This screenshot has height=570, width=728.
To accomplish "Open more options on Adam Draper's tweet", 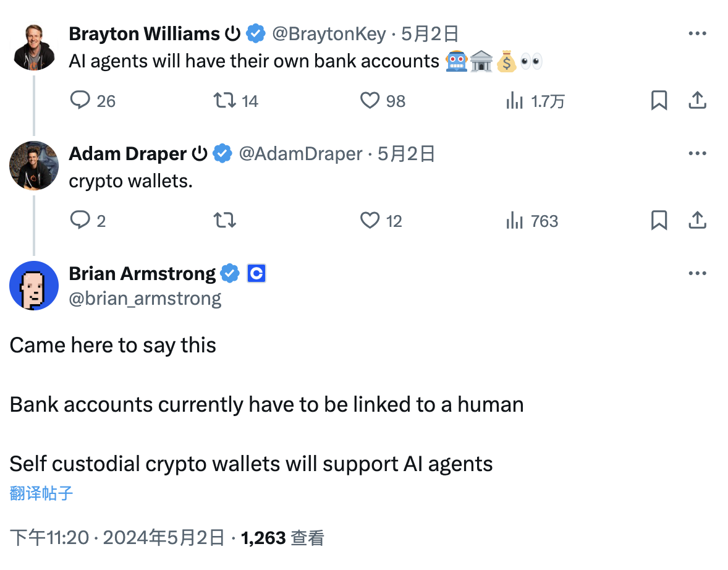I will 697,153.
